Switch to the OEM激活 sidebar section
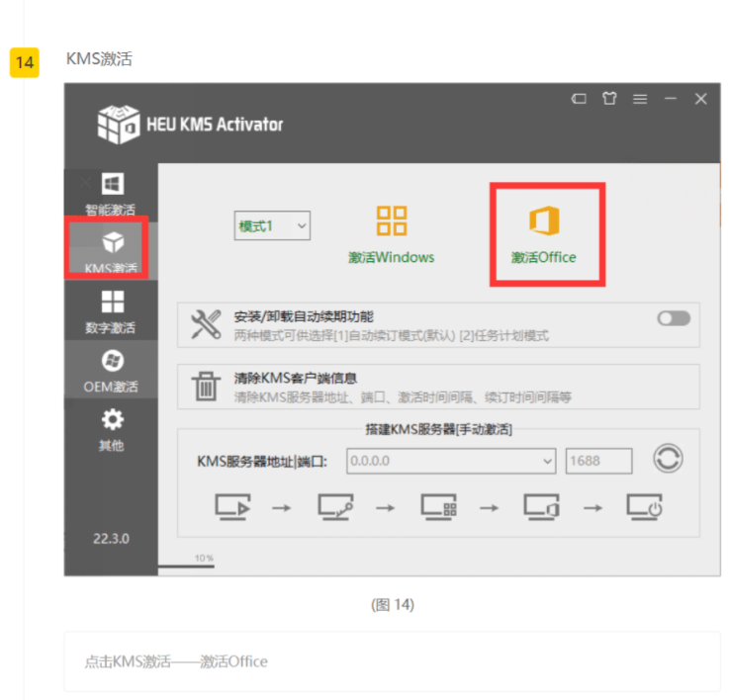Viewport: 730px width, 700px height. click(111, 370)
